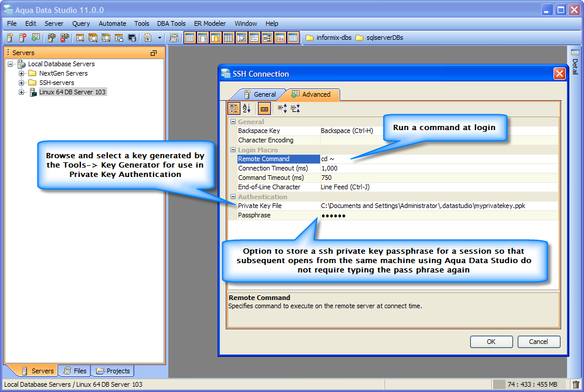Click the Servers panel restore icon
Screen dimensions: 584x392
click(x=154, y=53)
